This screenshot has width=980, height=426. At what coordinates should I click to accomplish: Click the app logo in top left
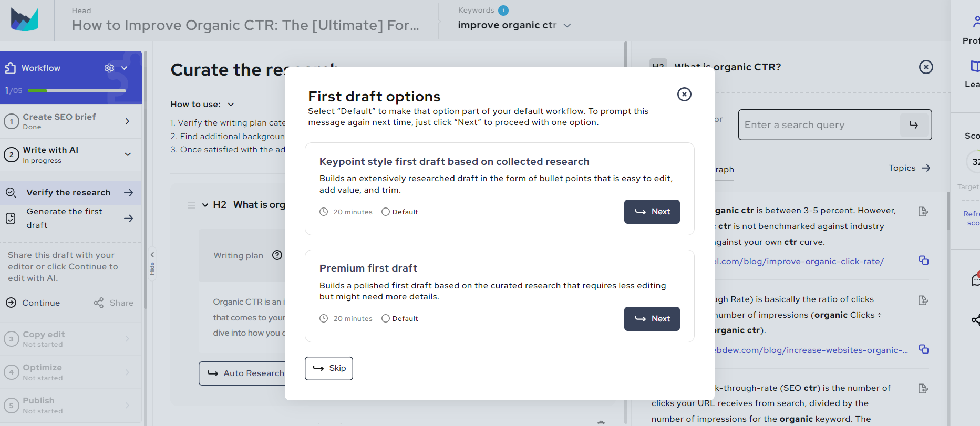click(25, 20)
